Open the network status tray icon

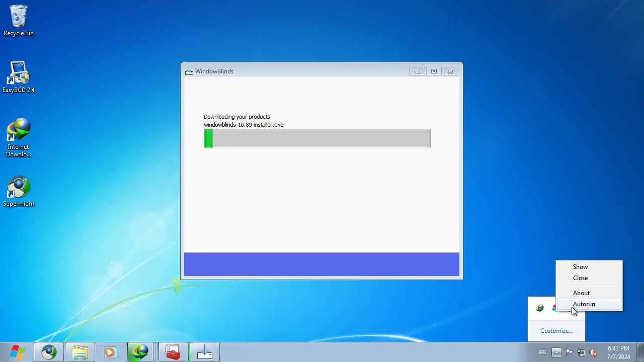581,352
